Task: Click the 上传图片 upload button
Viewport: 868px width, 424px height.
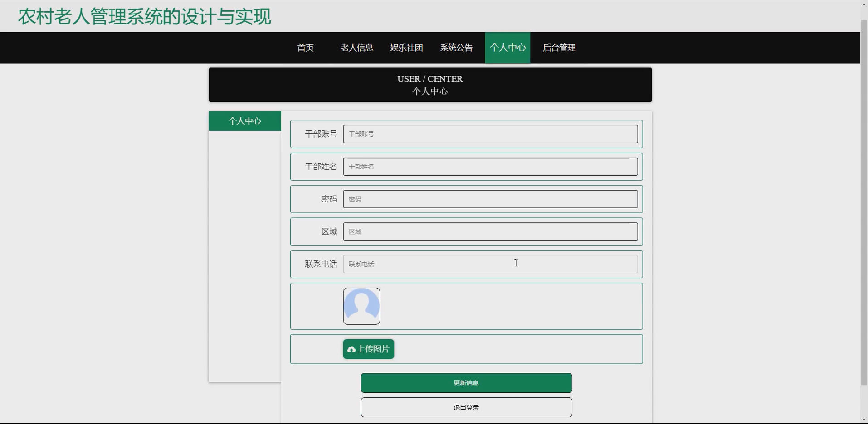Action: click(x=369, y=349)
